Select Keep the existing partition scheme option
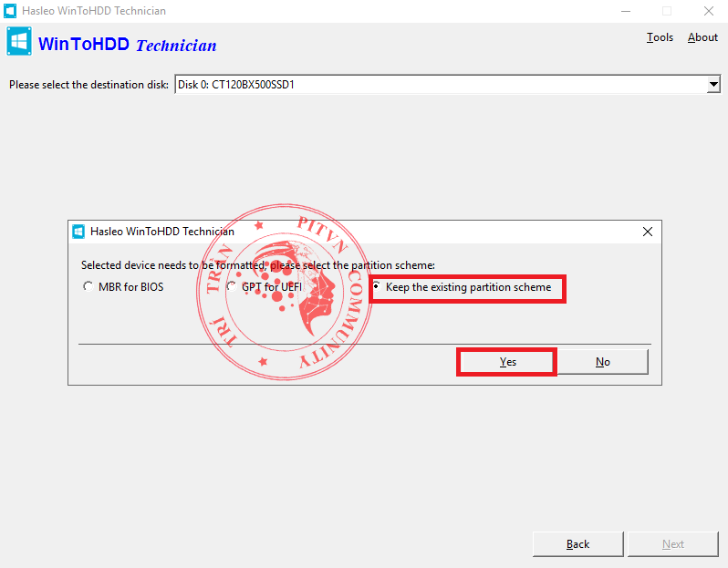Screen dimensions: 728x568 pyautogui.click(x=462, y=287)
